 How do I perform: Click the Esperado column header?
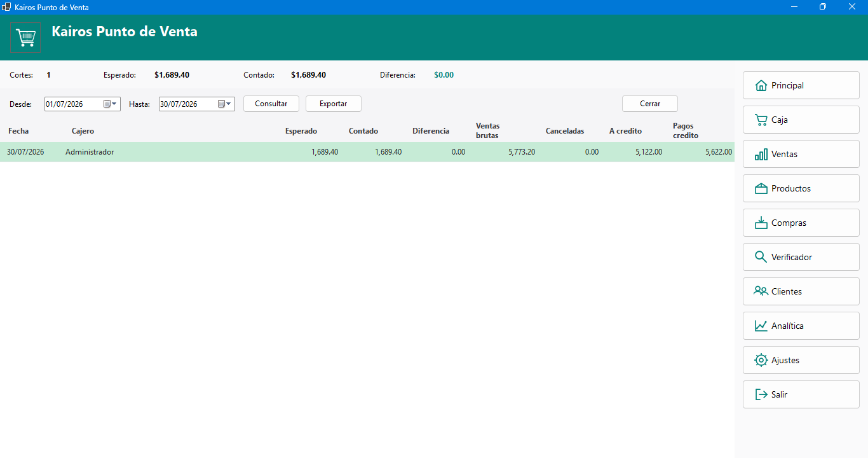[x=301, y=131]
